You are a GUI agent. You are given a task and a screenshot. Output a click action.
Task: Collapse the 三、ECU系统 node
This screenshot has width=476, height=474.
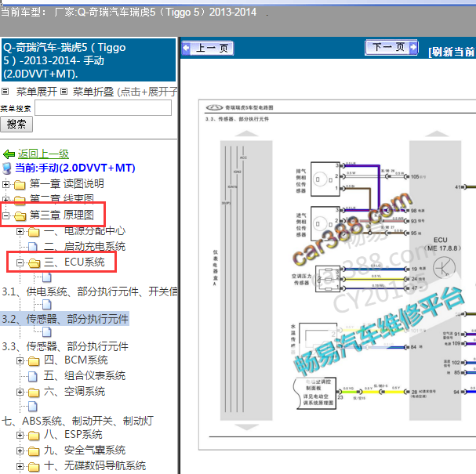tap(20, 262)
